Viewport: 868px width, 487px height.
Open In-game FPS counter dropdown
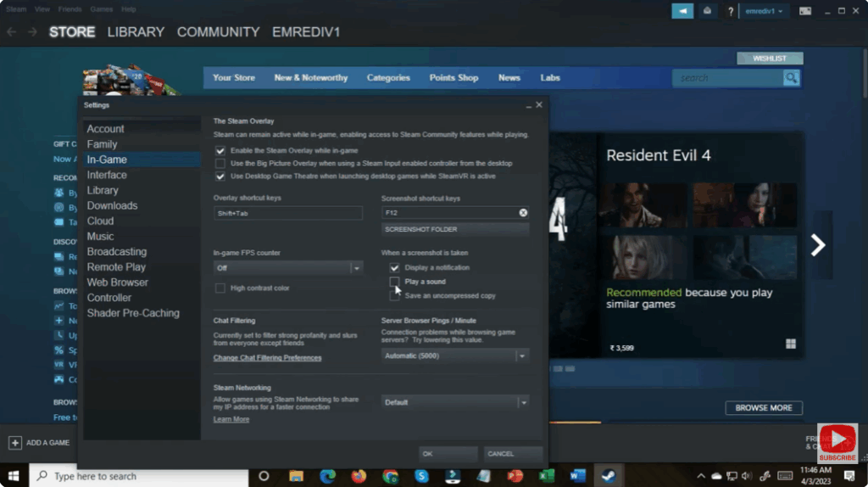pos(288,268)
